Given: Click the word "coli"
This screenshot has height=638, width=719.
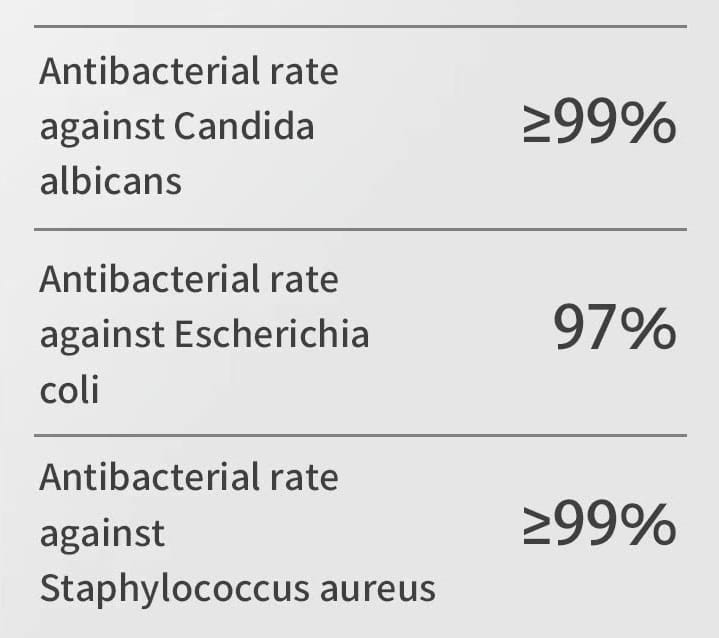Looking at the screenshot, I should point(69,389).
